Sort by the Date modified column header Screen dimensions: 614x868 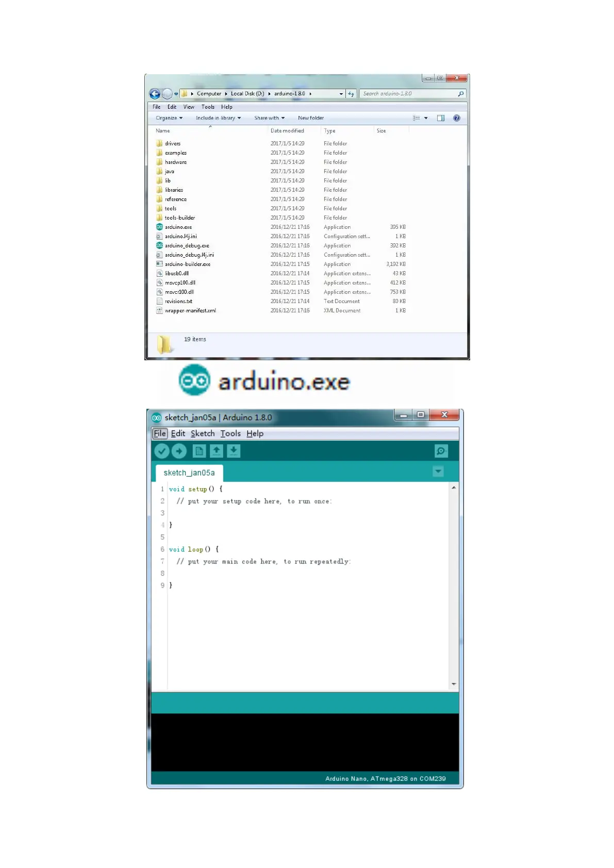[287, 131]
